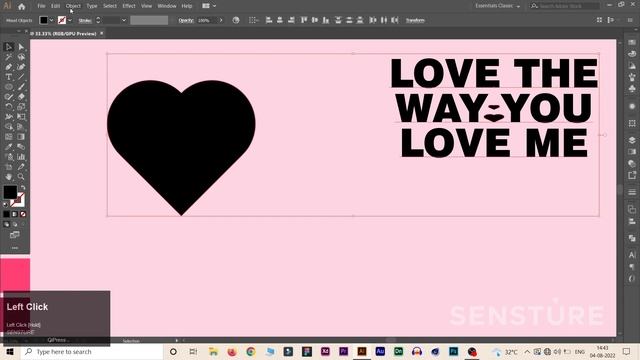
Task: Open the Pathfinder panel icon
Action: [x=632, y=238]
